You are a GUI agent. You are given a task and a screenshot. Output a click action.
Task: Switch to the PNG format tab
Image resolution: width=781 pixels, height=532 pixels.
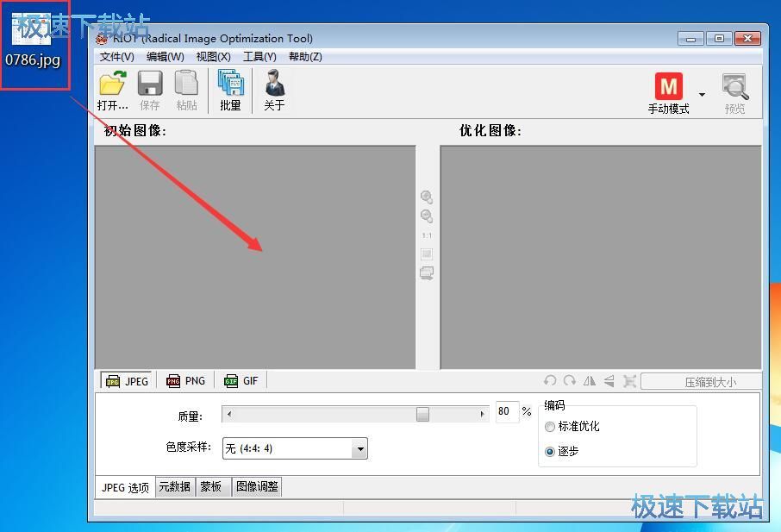point(185,381)
